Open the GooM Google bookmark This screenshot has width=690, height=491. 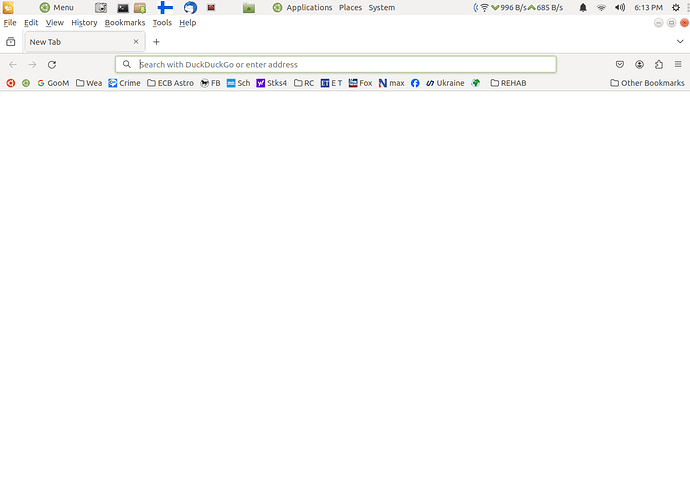[53, 83]
